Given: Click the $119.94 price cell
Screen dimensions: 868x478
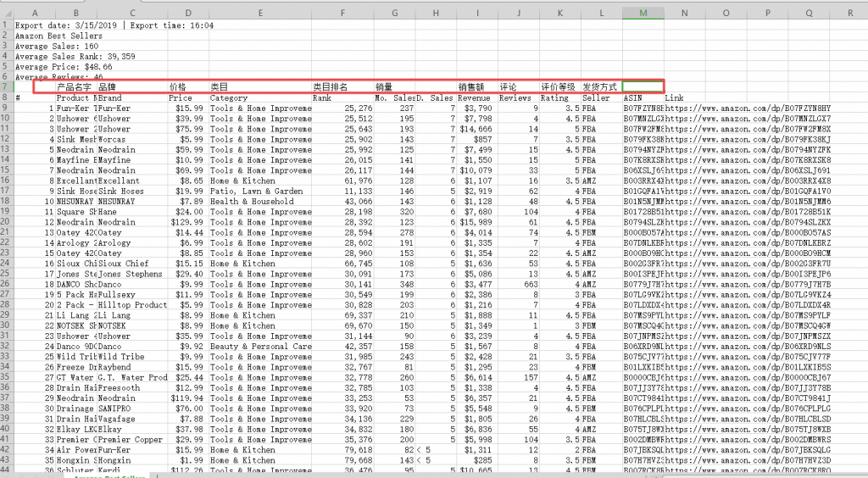Looking at the screenshot, I should click(x=189, y=397).
